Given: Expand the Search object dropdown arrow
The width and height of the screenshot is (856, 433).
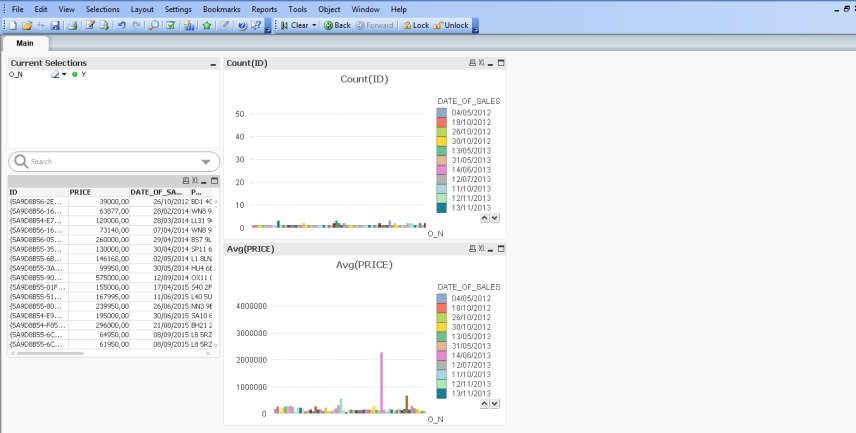Looking at the screenshot, I should tap(206, 162).
